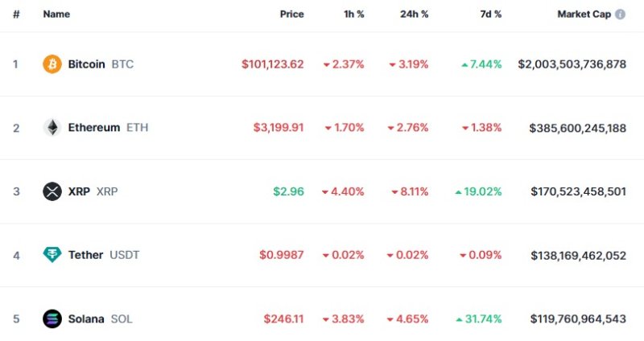Viewport: 644px width, 341px height.
Task: Click XRP's green price $2.96
Action: point(289,191)
